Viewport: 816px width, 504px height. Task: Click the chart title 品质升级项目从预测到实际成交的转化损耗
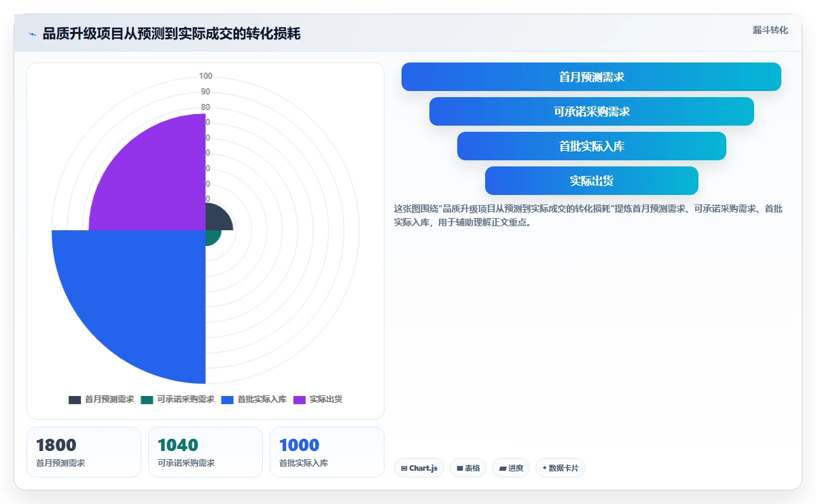pyautogui.click(x=171, y=34)
